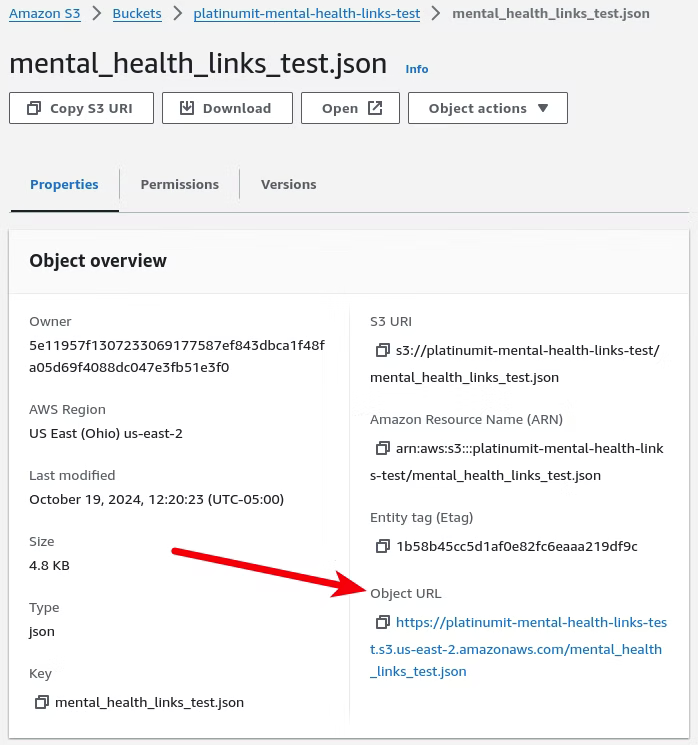The image size is (698, 745).
Task: Click the Object overview heading
Action: [x=98, y=261]
